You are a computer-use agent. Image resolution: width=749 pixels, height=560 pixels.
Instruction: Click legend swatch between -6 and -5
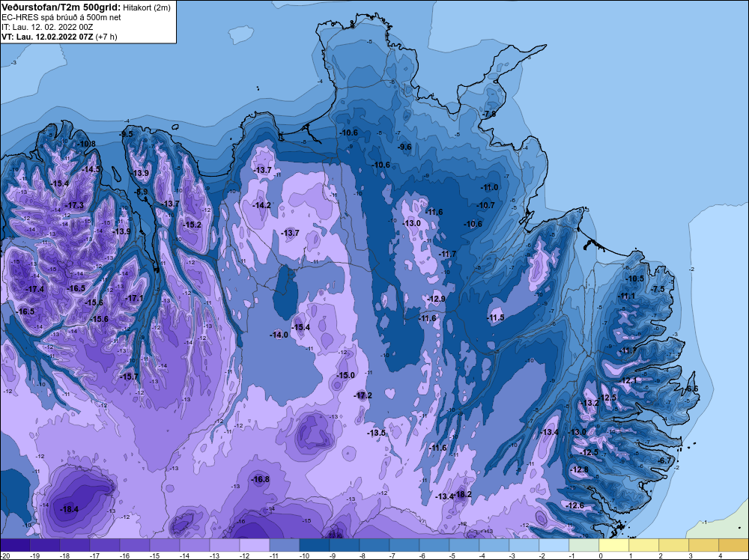434,545
